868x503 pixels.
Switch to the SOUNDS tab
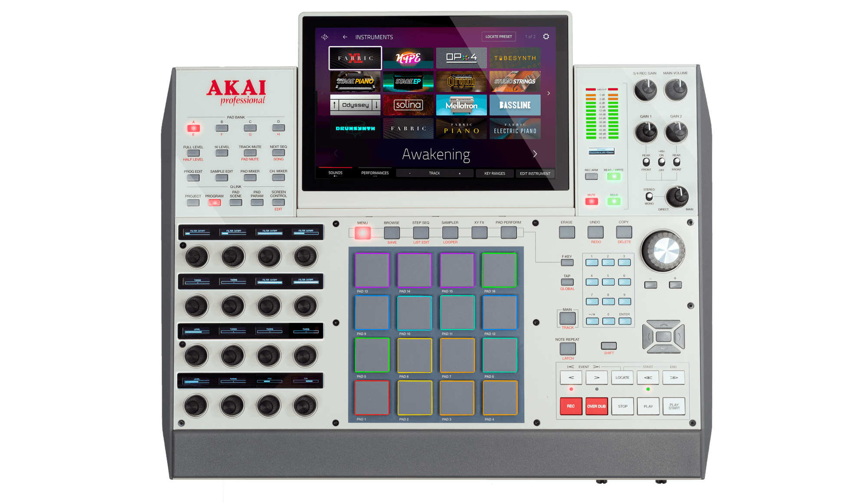coord(335,173)
